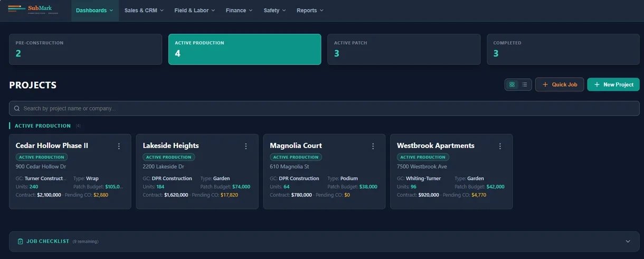Click Westbrook Apartments' Active Production badge
Screen dimensions: 644x259
click(x=423, y=157)
